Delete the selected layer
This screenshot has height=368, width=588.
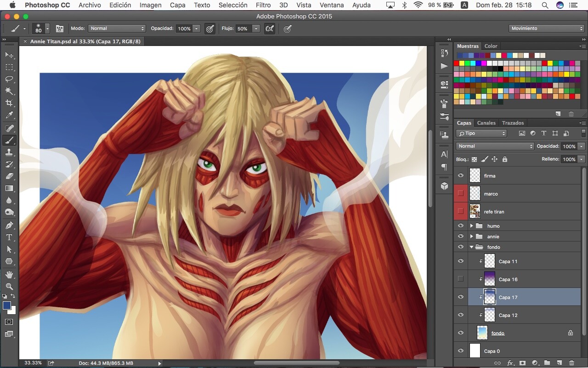click(x=571, y=363)
